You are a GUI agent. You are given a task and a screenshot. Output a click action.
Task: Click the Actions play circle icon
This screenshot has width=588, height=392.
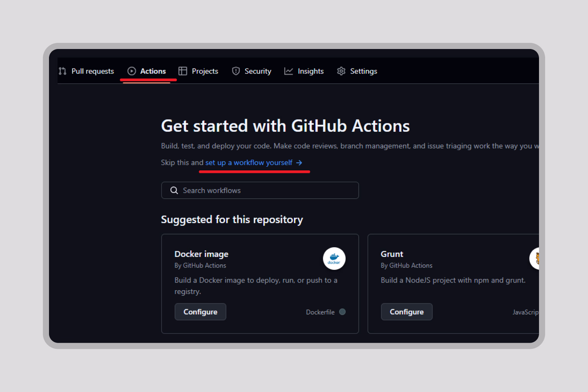click(132, 71)
